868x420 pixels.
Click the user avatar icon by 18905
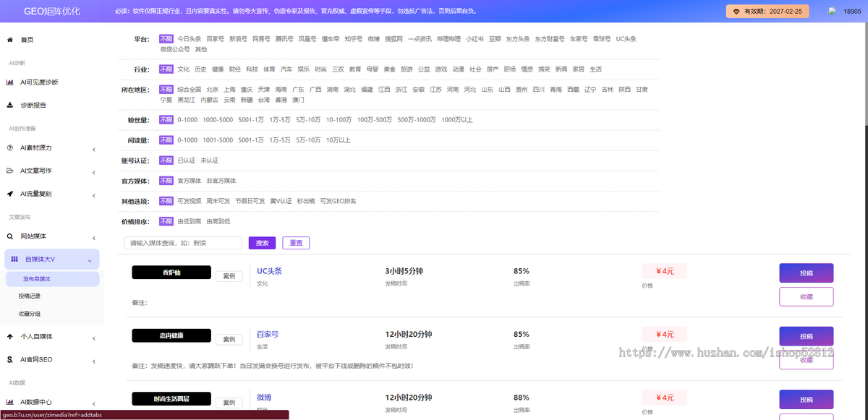tap(832, 12)
